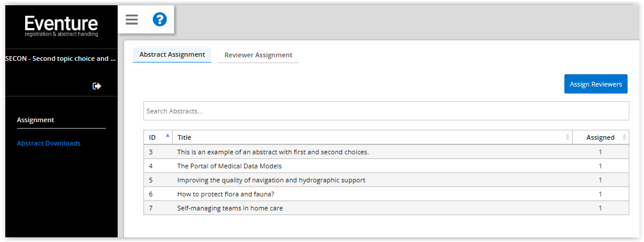Select the SECON event name in sidebar
This screenshot has width=644, height=242.
point(60,58)
